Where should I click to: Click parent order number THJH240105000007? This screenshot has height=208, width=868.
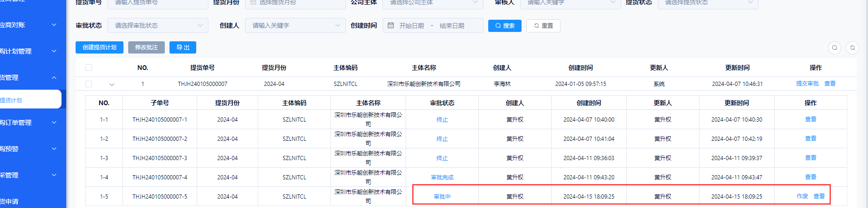click(x=202, y=84)
